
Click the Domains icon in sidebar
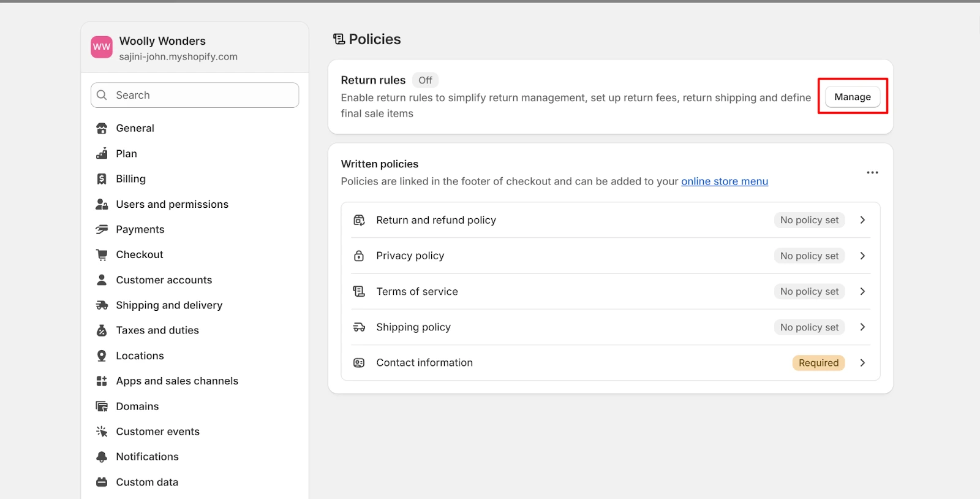[102, 406]
